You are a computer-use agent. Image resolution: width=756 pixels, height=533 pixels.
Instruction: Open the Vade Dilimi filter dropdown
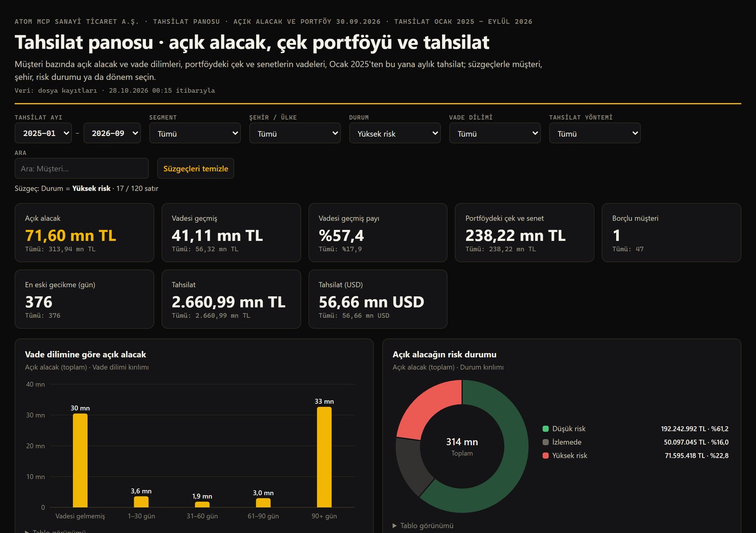point(495,133)
